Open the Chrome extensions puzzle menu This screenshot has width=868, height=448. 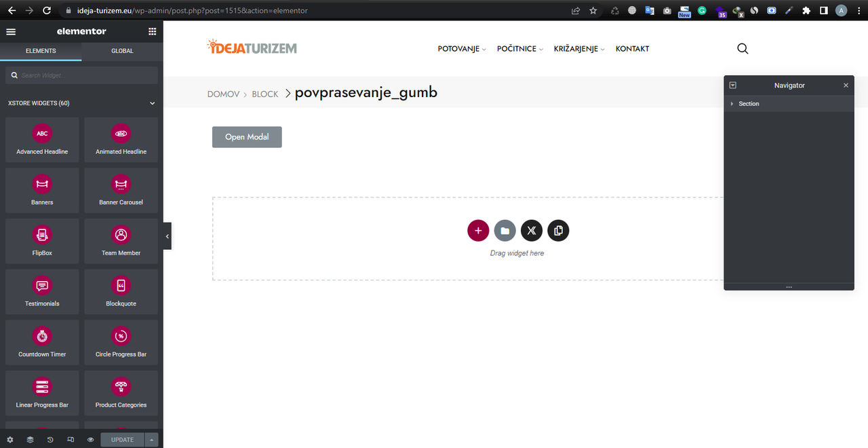point(806,11)
